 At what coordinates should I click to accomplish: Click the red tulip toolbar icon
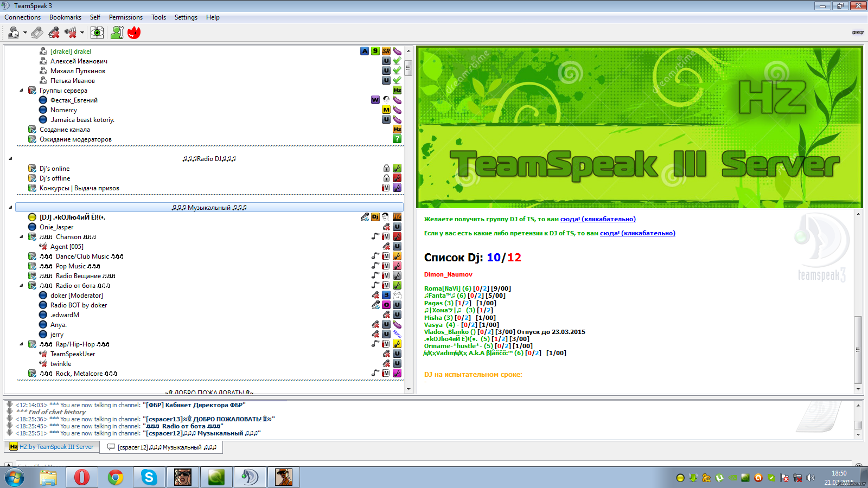pos(134,33)
